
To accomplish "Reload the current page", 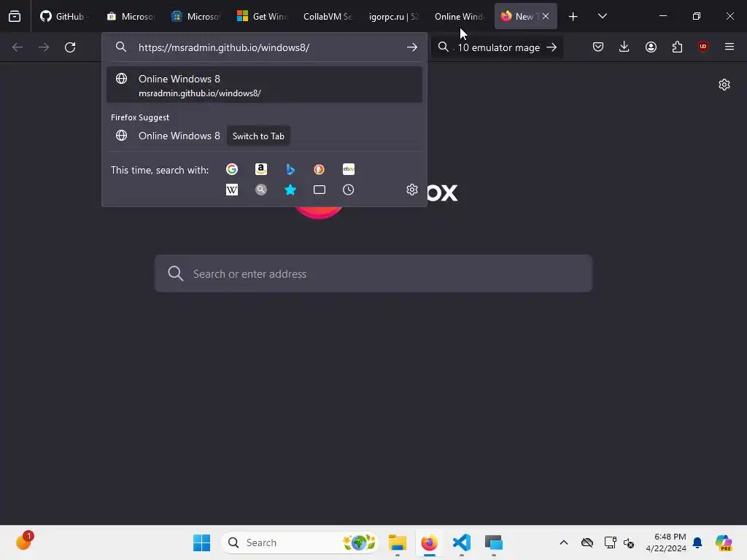I will coord(70,47).
